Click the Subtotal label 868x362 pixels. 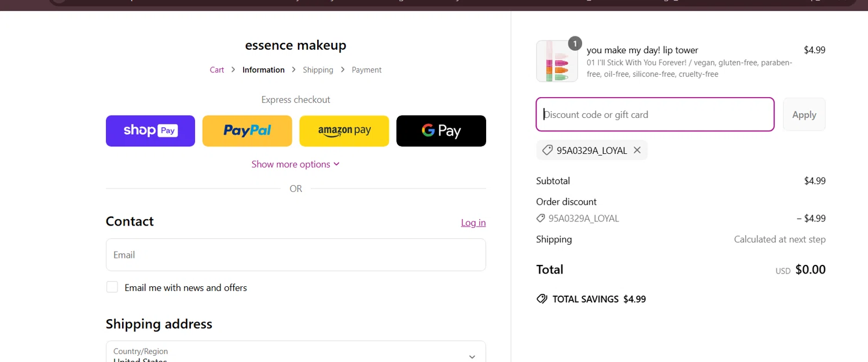click(553, 181)
